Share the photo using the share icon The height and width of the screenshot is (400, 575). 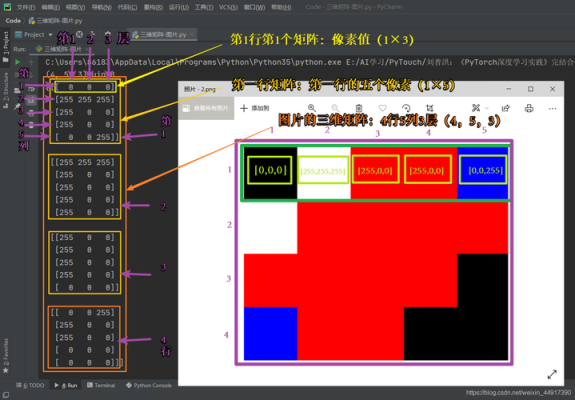[506, 108]
